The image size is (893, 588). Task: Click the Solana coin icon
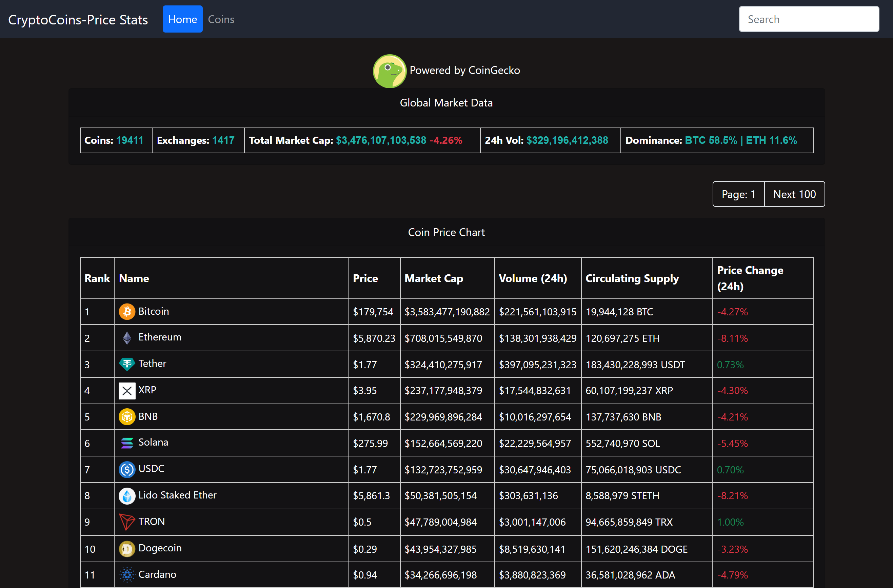coord(127,443)
